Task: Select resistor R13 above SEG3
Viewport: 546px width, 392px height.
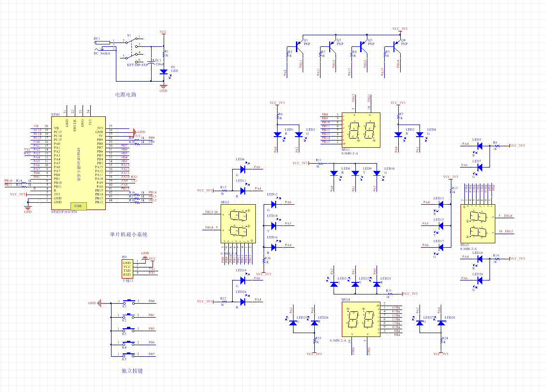Action: [451, 191]
